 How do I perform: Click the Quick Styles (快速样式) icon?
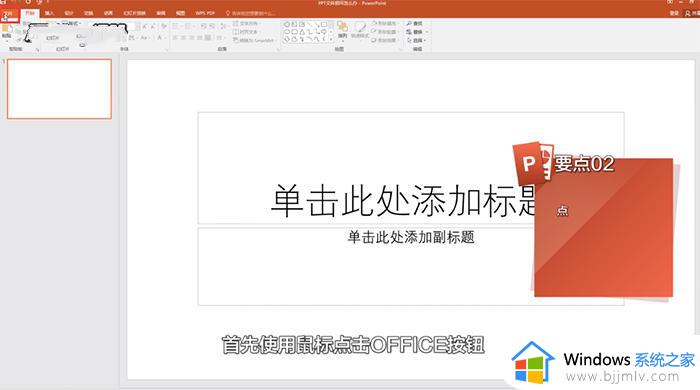coord(360,30)
